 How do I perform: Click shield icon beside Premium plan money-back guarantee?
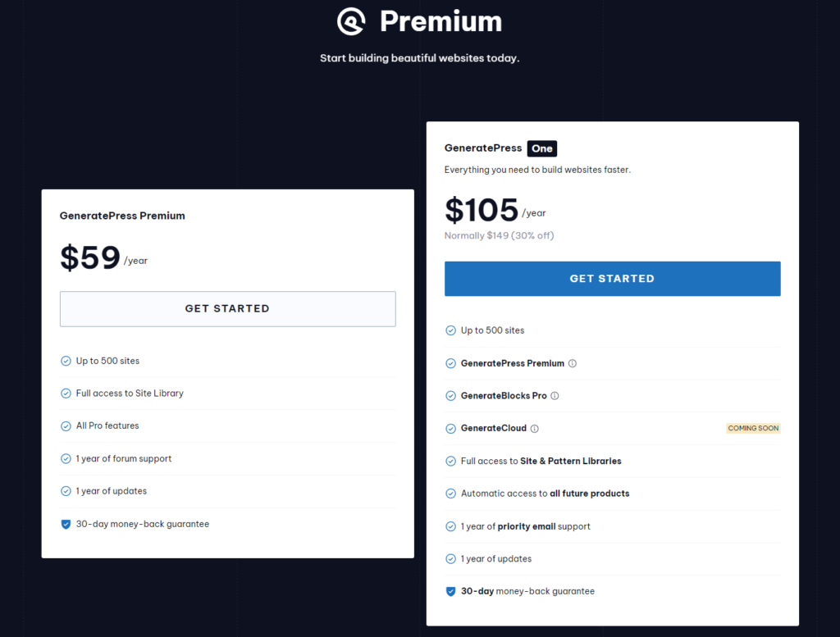[66, 524]
